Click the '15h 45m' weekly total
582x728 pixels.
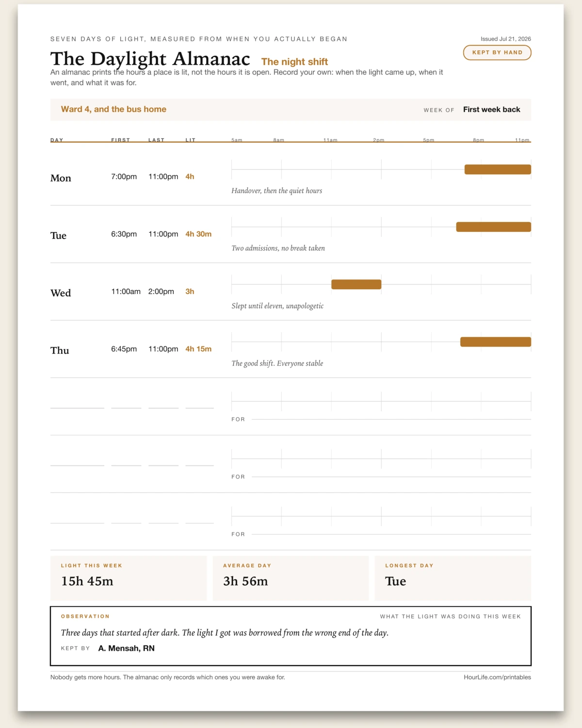[x=87, y=581]
